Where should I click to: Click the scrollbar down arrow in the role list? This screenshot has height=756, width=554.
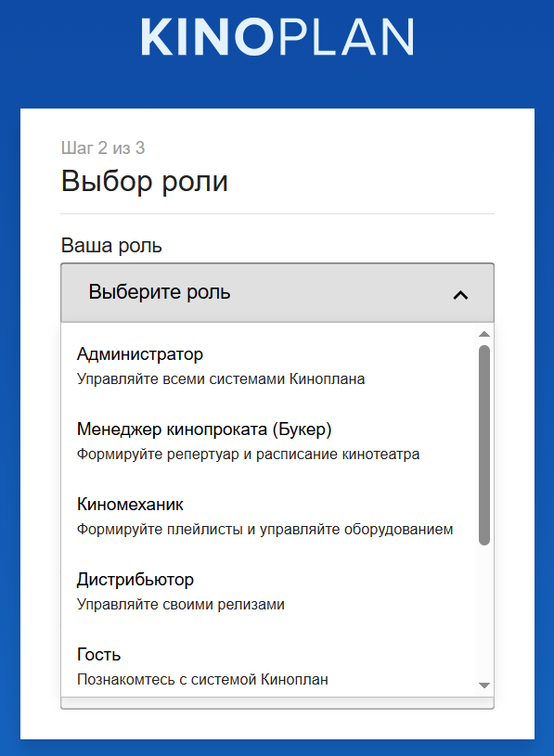[x=484, y=686]
